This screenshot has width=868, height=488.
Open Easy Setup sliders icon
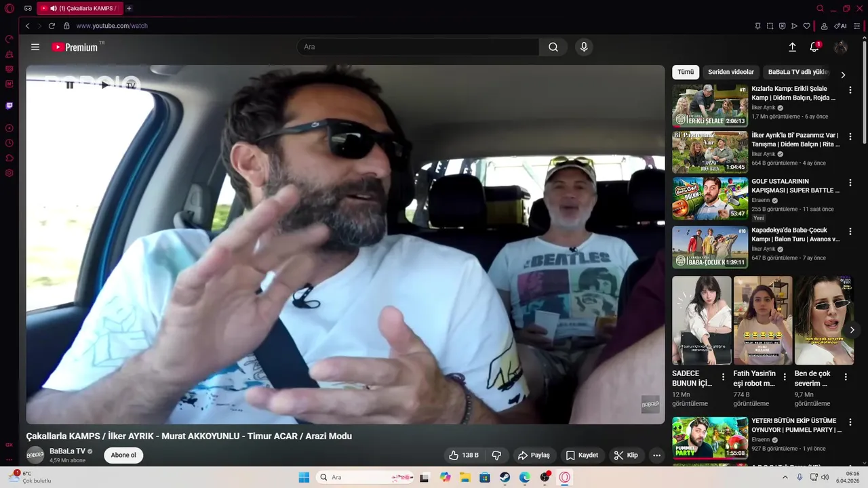coord(857,26)
